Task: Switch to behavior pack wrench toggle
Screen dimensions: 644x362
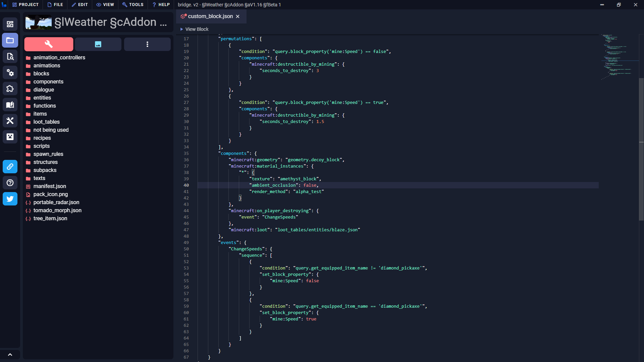Action: pos(49,44)
